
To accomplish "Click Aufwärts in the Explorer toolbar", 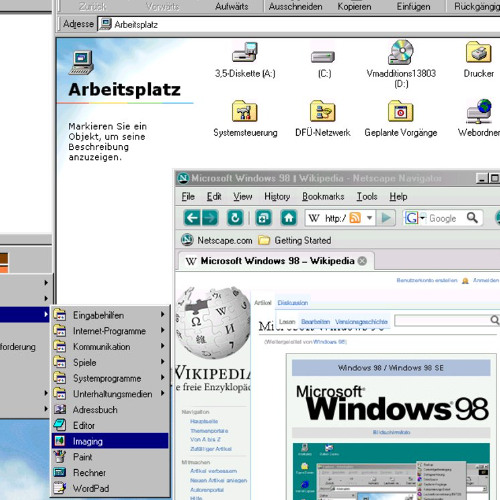I will [231, 7].
